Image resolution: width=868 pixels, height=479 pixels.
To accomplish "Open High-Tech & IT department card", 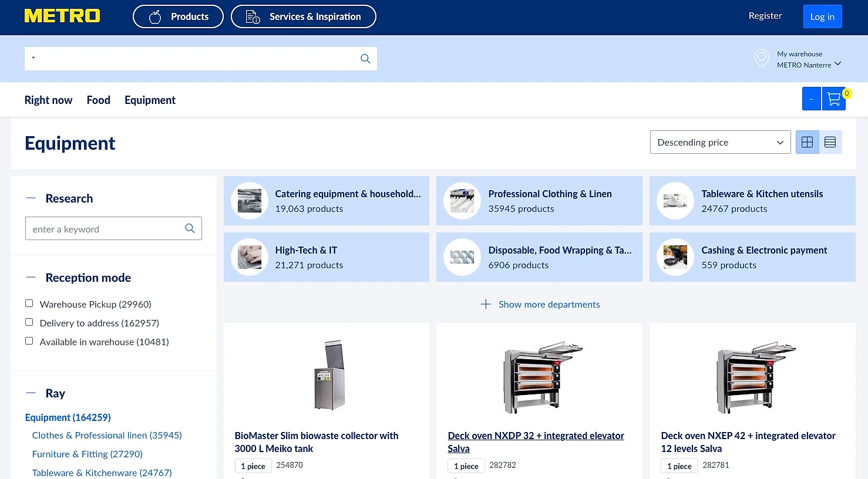I will tap(327, 257).
